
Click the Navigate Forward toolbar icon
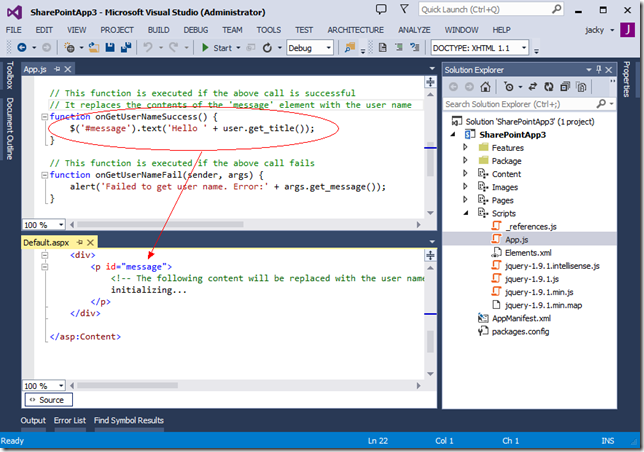46,48
